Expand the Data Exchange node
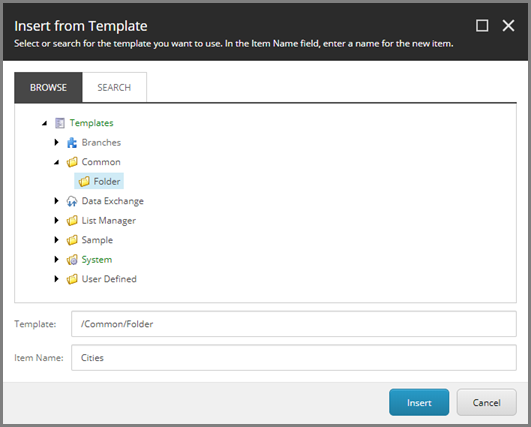 coord(57,201)
